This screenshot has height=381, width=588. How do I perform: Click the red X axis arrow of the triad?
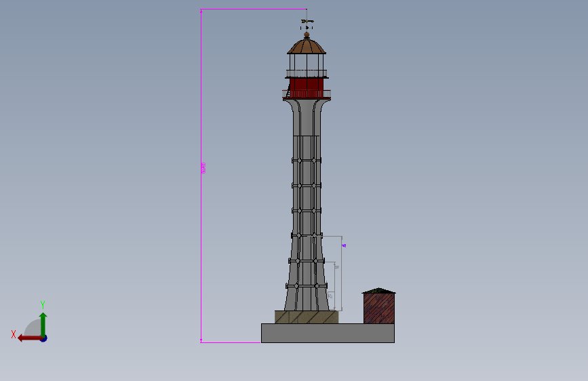pyautogui.click(x=30, y=338)
